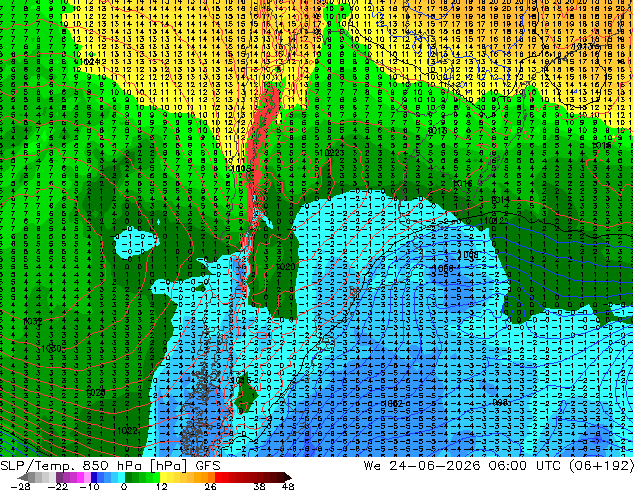This screenshot has width=634, height=490.
Task: Click the forecast run label "(06+192)"
Action: point(601,466)
